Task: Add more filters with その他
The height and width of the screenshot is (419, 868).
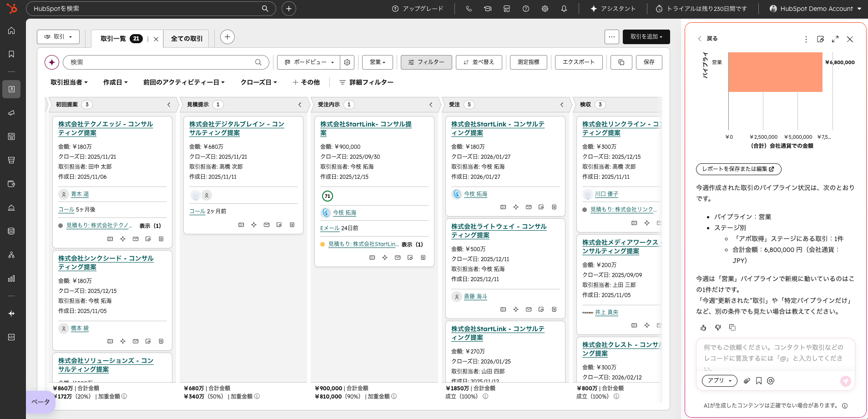Action: [x=306, y=82]
